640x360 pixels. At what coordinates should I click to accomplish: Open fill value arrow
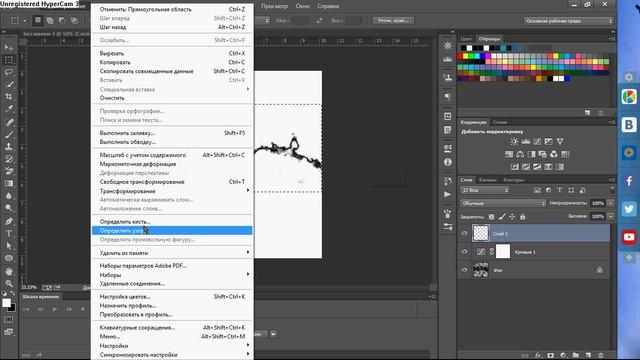(x=611, y=216)
